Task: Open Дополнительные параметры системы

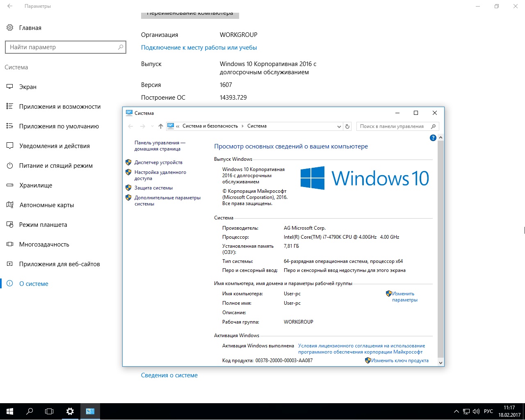Action: coord(167,201)
